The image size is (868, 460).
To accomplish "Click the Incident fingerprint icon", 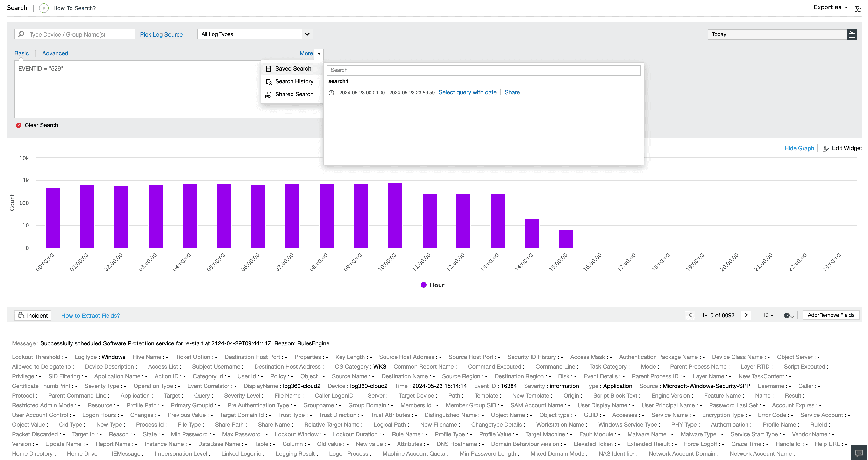I will click(x=21, y=315).
